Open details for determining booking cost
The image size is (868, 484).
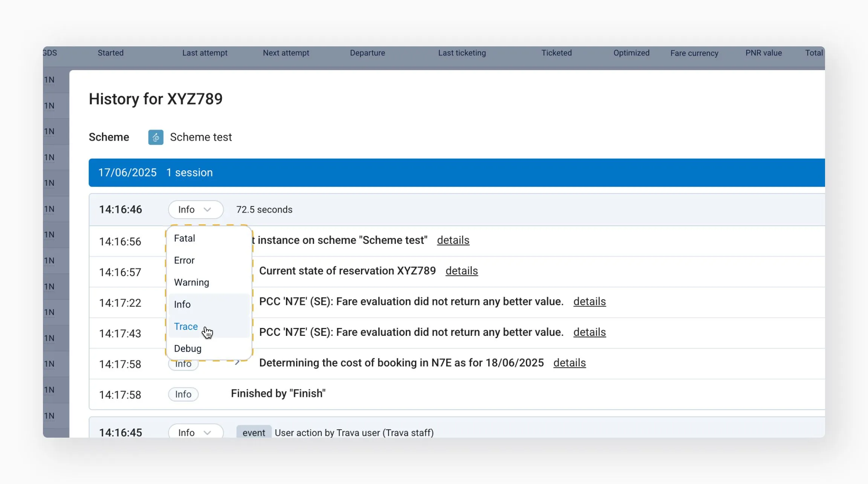pyautogui.click(x=569, y=363)
